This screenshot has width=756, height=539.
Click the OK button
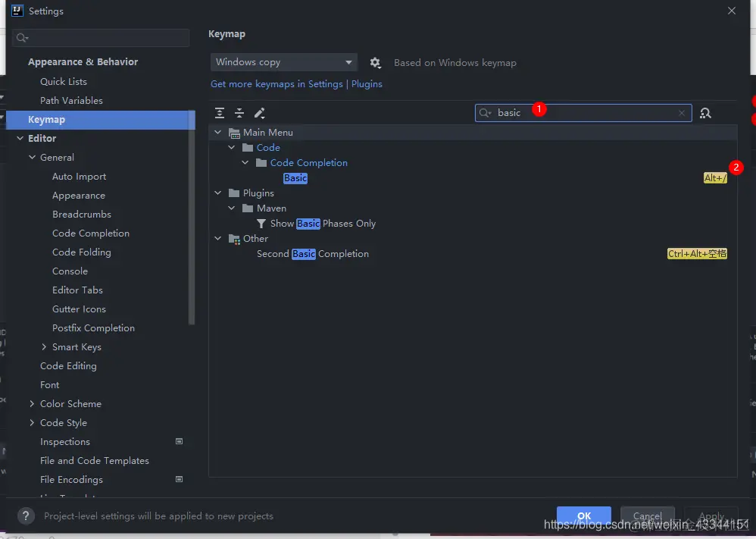pyautogui.click(x=584, y=515)
